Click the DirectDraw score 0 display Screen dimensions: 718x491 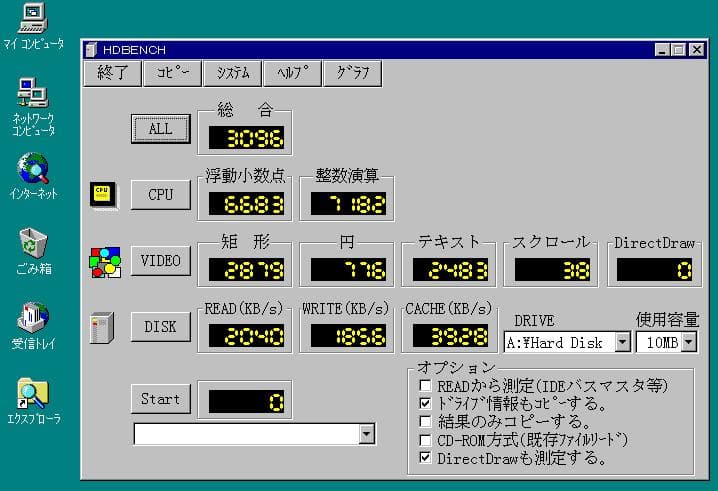pos(655,270)
